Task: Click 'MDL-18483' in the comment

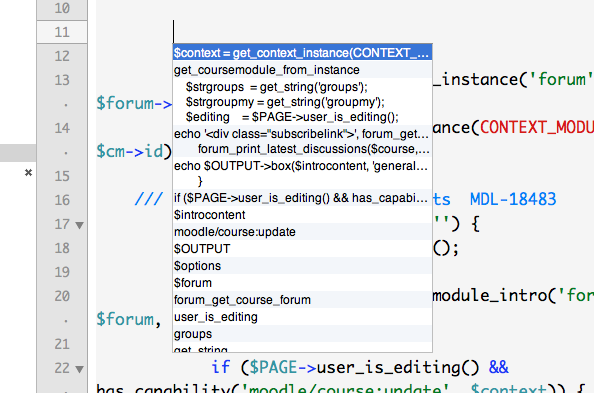Action: [513, 199]
